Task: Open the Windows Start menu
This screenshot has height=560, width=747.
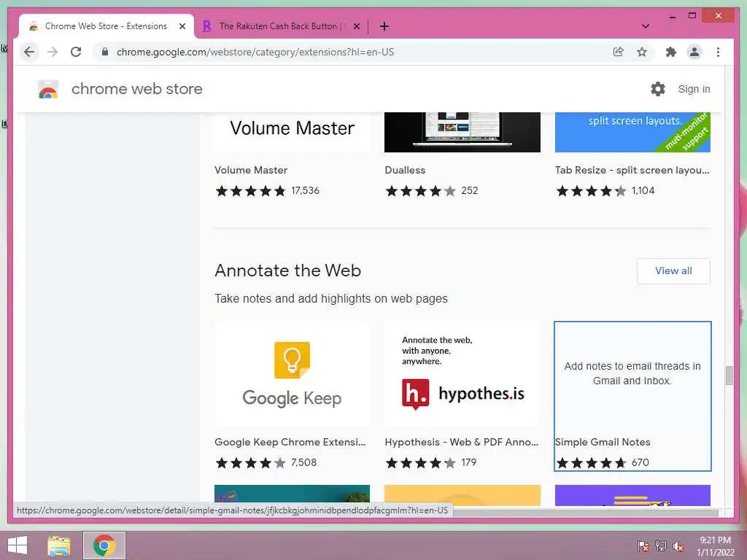Action: tap(18, 545)
